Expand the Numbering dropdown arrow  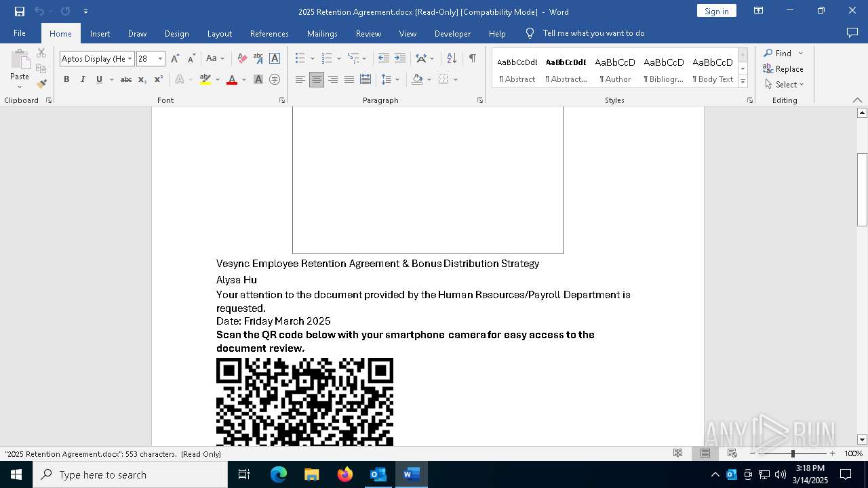[338, 59]
